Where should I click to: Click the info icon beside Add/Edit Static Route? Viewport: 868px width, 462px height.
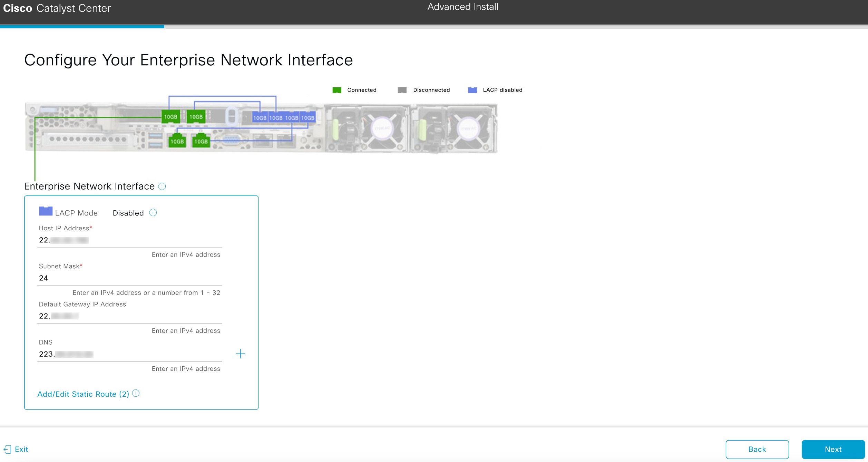tap(136, 393)
